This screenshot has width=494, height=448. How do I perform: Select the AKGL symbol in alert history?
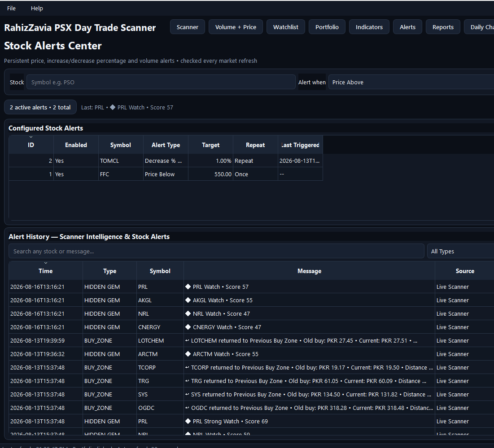(x=160, y=300)
